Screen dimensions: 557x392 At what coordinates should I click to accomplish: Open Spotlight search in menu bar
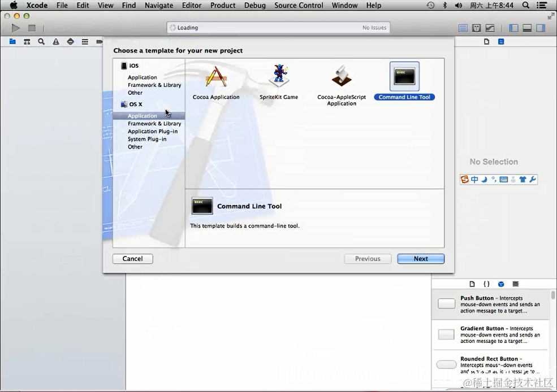[x=526, y=5]
